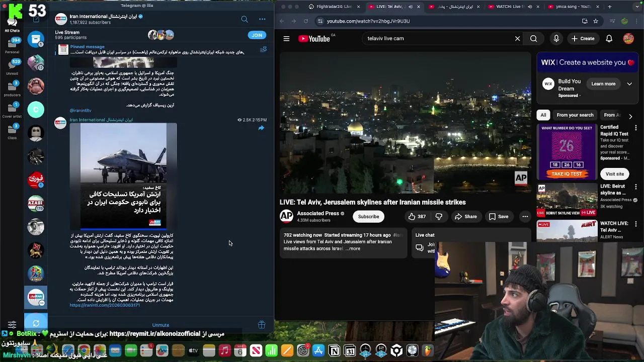Open the more actions menu under the video
The image size is (644, 362).
[x=525, y=217]
